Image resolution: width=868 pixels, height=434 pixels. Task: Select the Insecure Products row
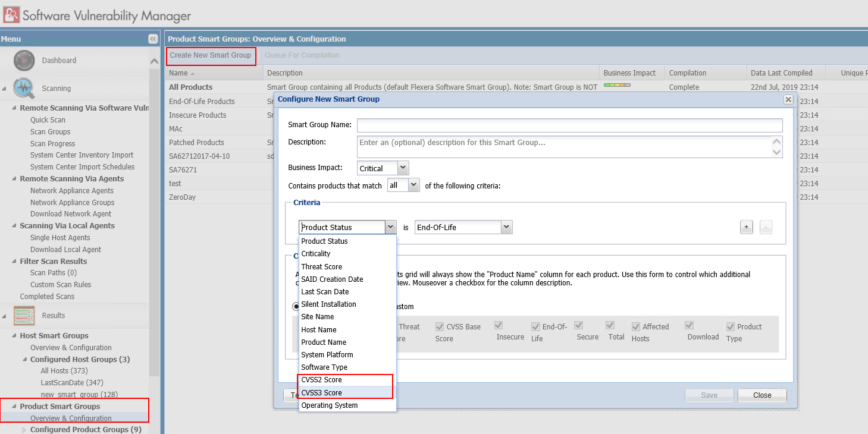click(x=198, y=115)
